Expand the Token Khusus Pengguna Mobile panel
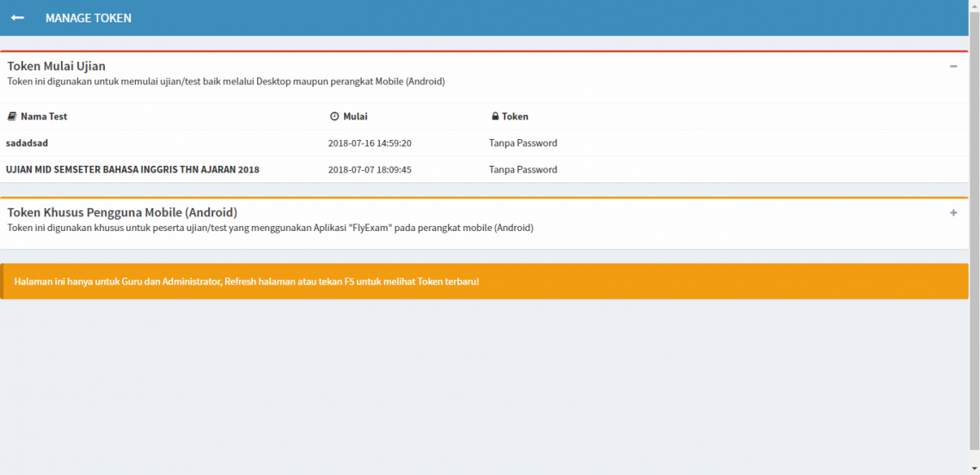Viewport: 980px width, 475px height. (x=953, y=213)
